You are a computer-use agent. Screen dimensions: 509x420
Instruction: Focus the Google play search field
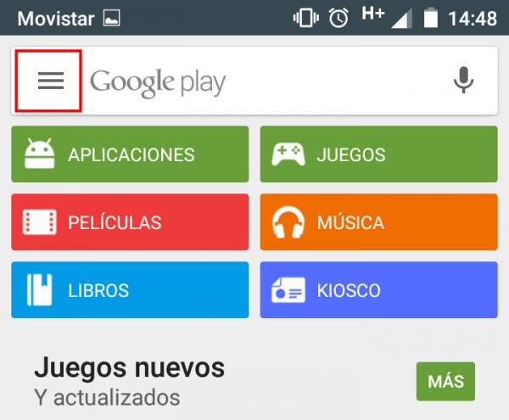point(266,81)
